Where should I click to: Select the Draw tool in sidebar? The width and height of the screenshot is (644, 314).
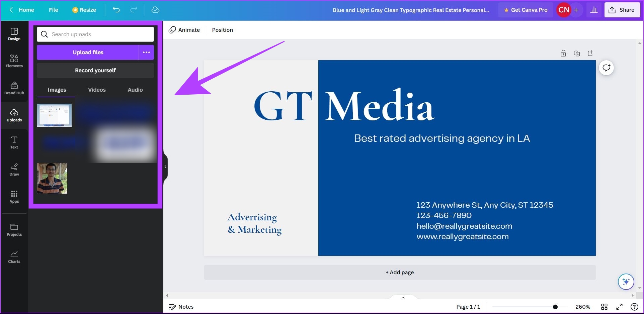click(14, 170)
